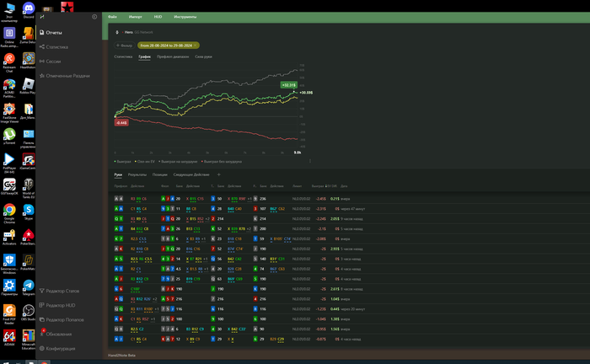Collapse the sidebar with the circle arrow icon

pos(94,17)
